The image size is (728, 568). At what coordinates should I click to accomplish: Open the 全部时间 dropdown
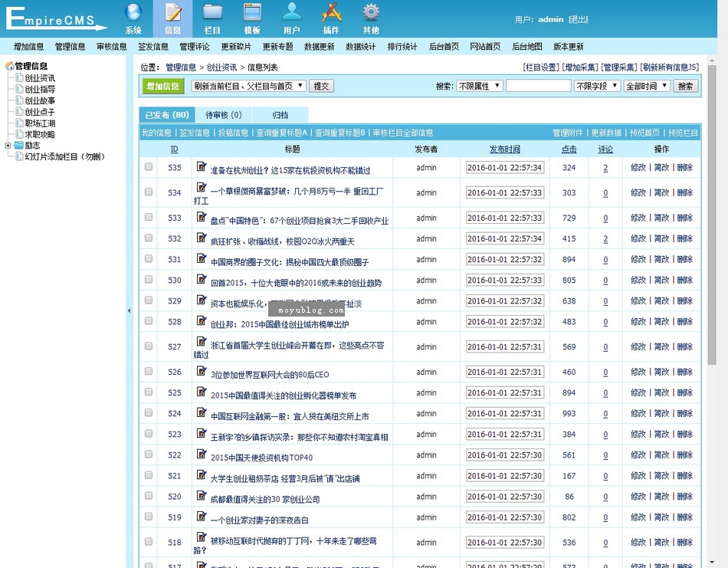click(647, 86)
